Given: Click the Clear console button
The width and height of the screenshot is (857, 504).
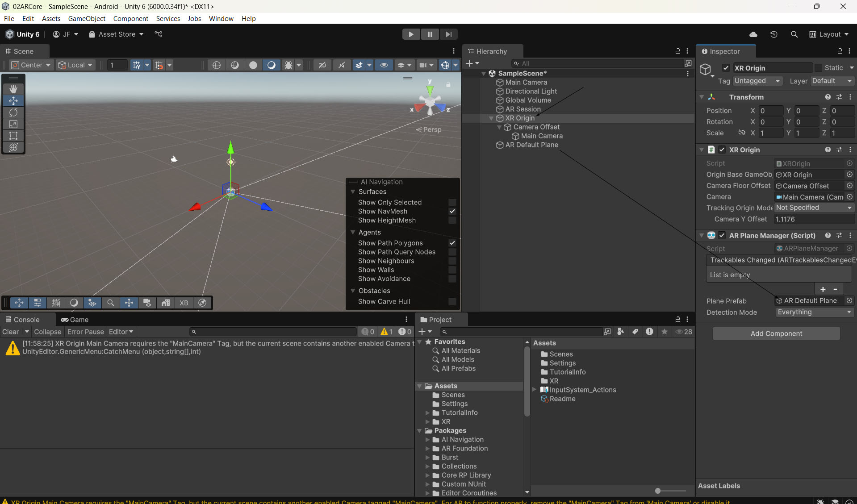Looking at the screenshot, I should click(x=10, y=332).
